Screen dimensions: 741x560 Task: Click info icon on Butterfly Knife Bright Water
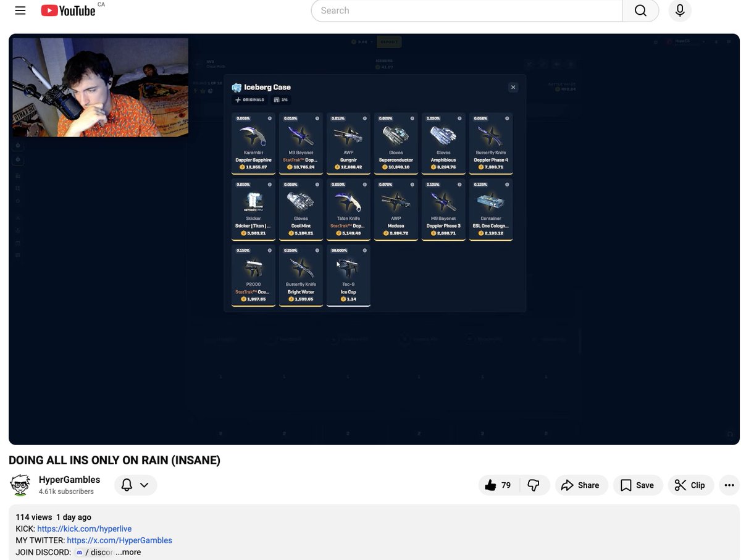[317, 250]
